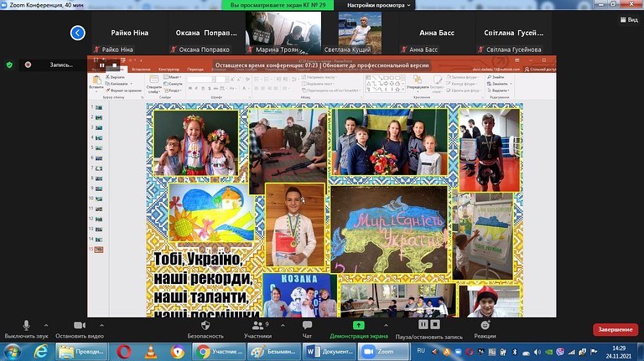Open the shapes gallery in ribbon
This screenshot has width=644, height=361.
(x=384, y=83)
